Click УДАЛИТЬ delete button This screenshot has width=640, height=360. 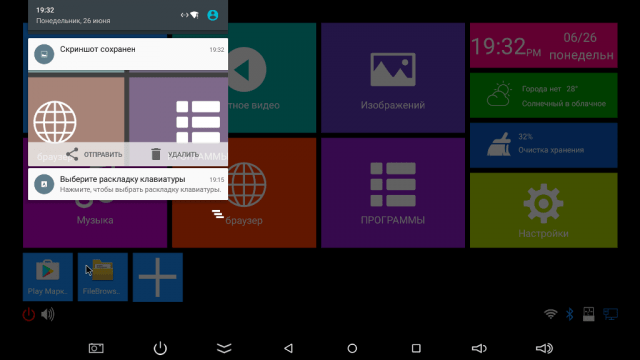175,154
